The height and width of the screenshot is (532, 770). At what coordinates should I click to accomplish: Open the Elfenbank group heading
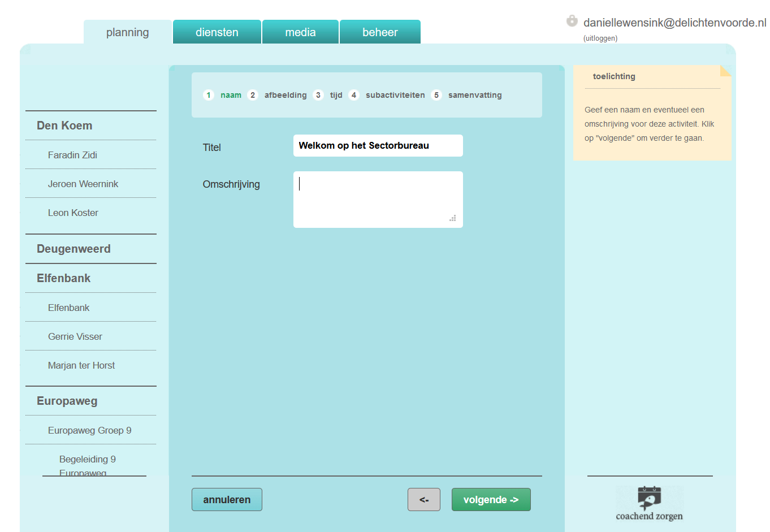click(x=63, y=278)
